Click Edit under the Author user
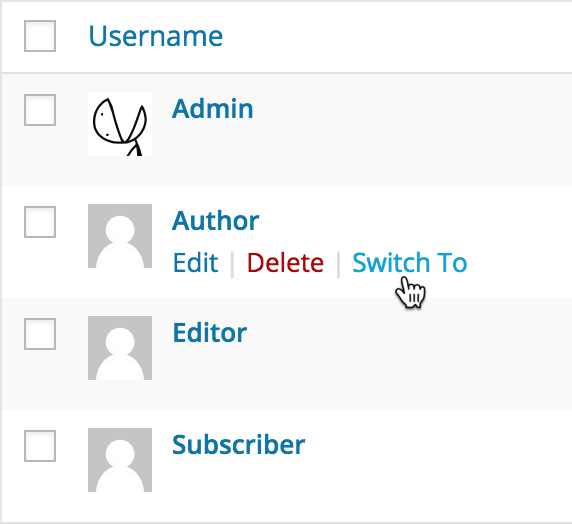572x524 pixels. [x=196, y=263]
